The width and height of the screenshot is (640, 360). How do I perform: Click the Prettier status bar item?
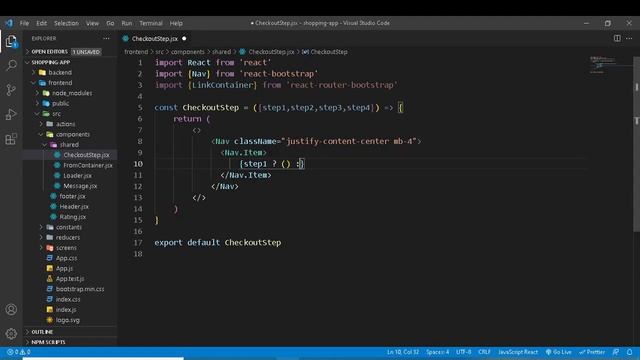click(x=592, y=352)
